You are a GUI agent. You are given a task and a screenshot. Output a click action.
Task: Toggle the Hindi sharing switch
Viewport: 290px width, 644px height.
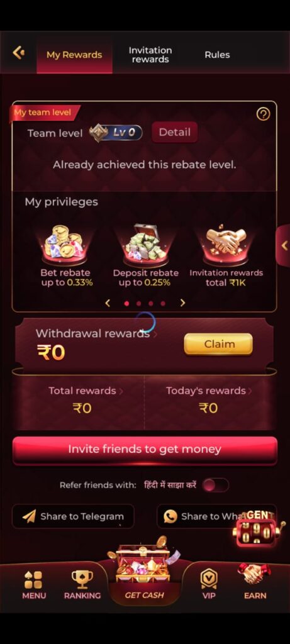[216, 485]
